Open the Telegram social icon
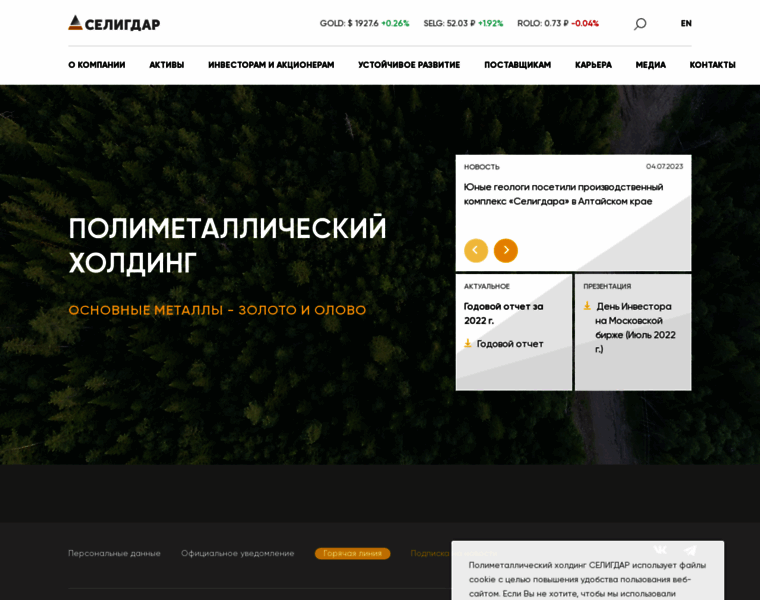The width and height of the screenshot is (760, 600). (x=690, y=550)
